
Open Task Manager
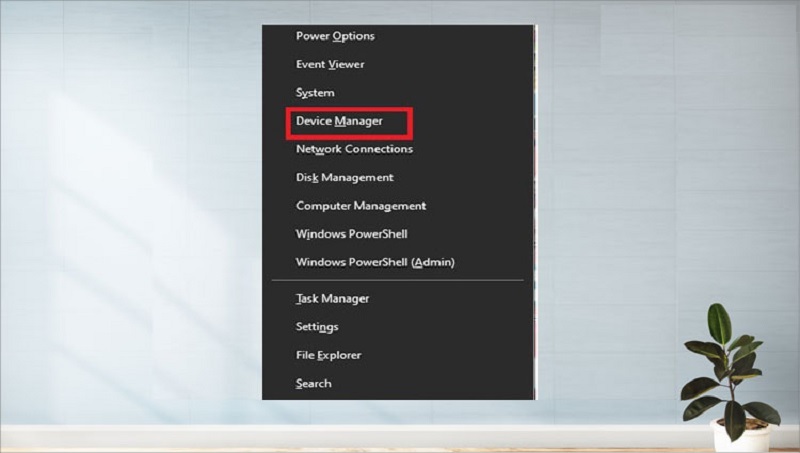[x=332, y=298]
